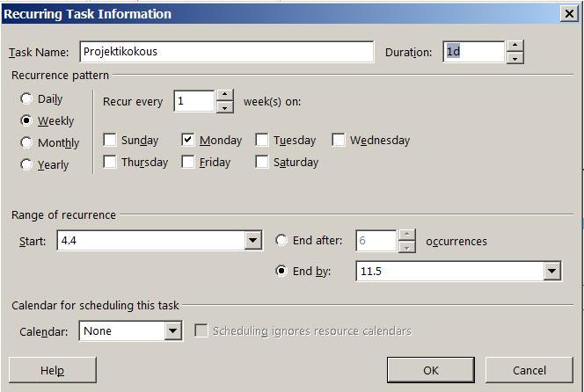Choose the 'End after' occurrences option
Screen dimensions: 584x392
[x=281, y=240]
